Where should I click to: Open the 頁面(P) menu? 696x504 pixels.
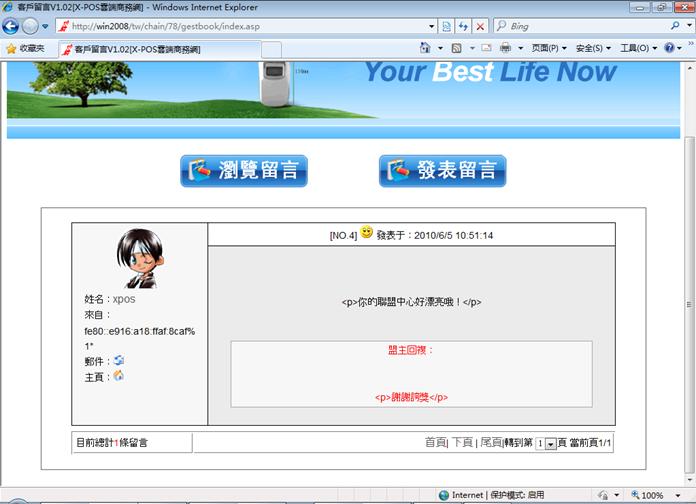point(549,48)
